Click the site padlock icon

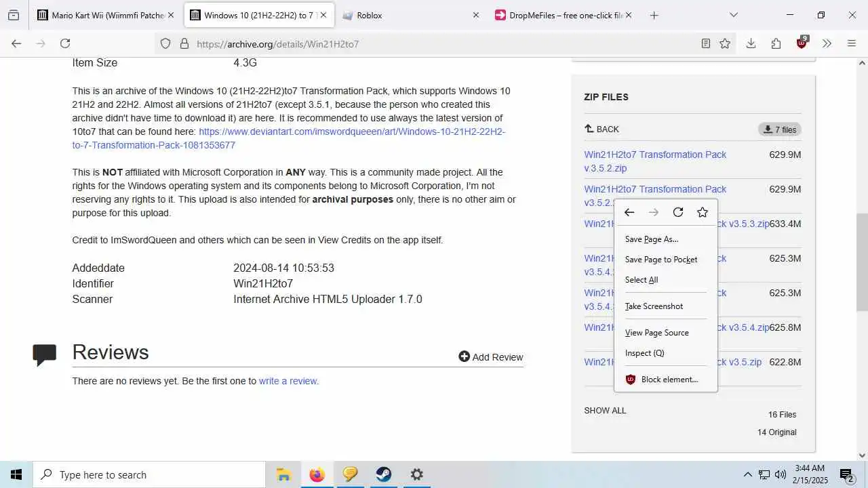(x=184, y=43)
